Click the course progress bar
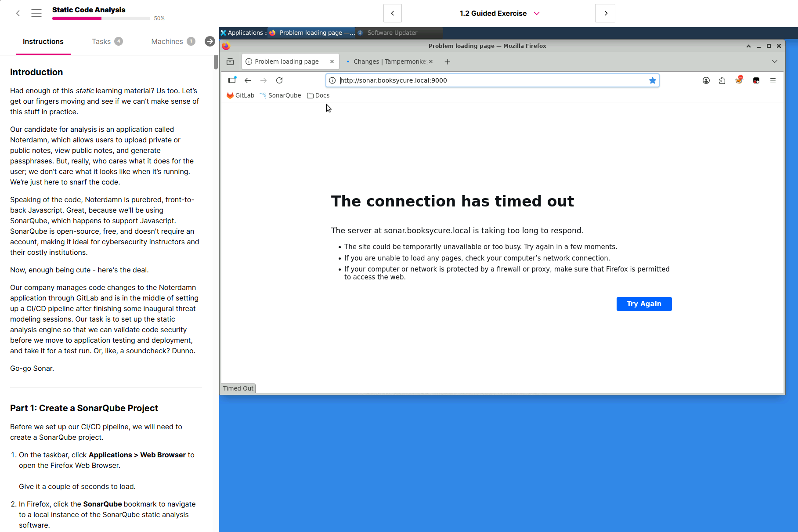798x532 pixels. [101, 18]
